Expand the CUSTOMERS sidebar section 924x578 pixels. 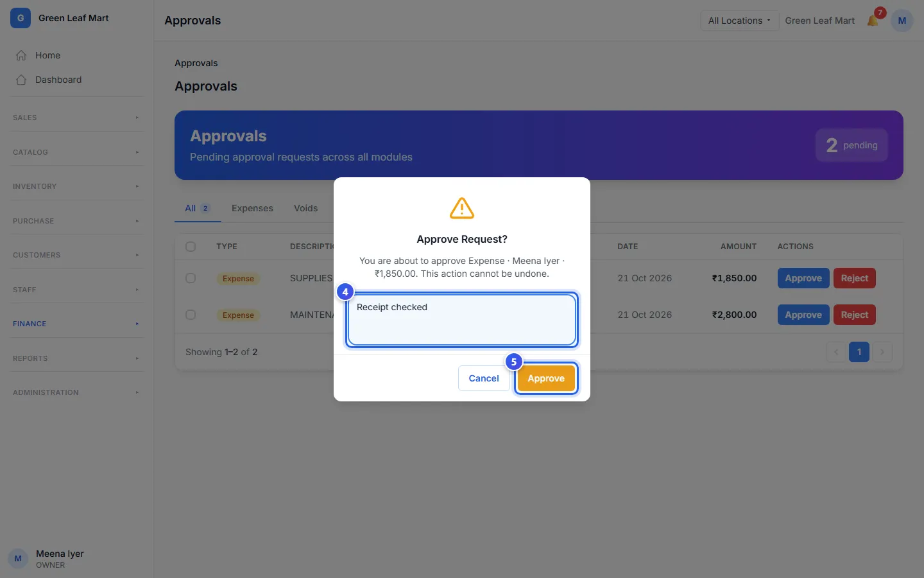pyautogui.click(x=76, y=255)
